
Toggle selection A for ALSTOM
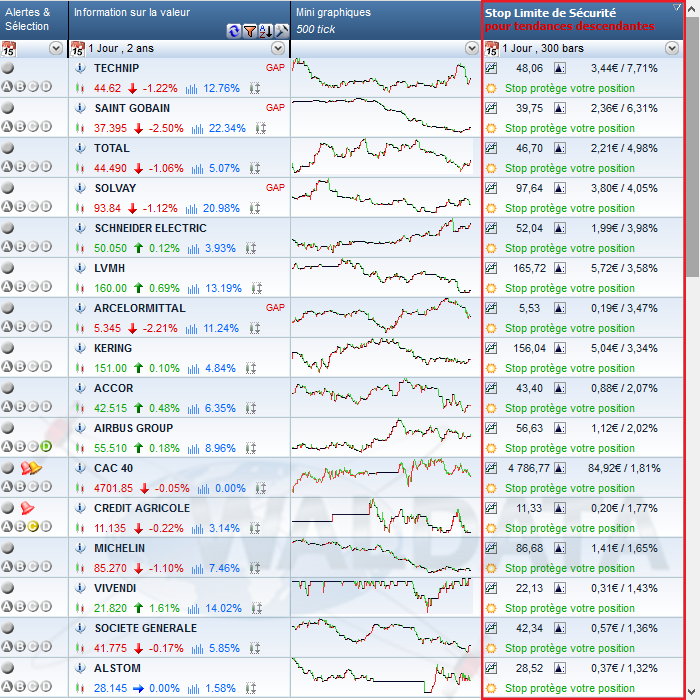7,686
